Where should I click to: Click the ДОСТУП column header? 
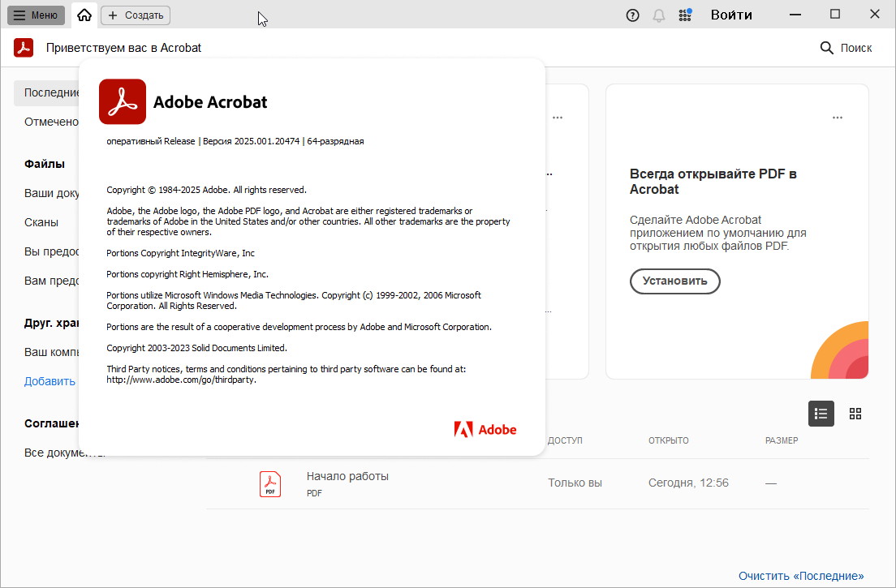pos(565,440)
